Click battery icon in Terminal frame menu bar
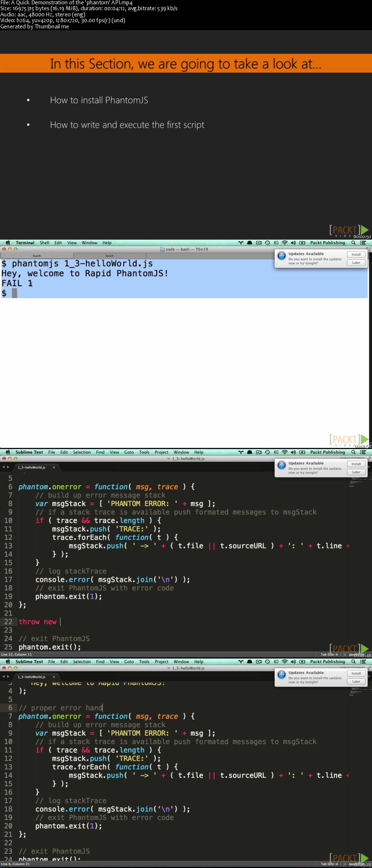The width and height of the screenshot is (372, 868). tap(302, 243)
